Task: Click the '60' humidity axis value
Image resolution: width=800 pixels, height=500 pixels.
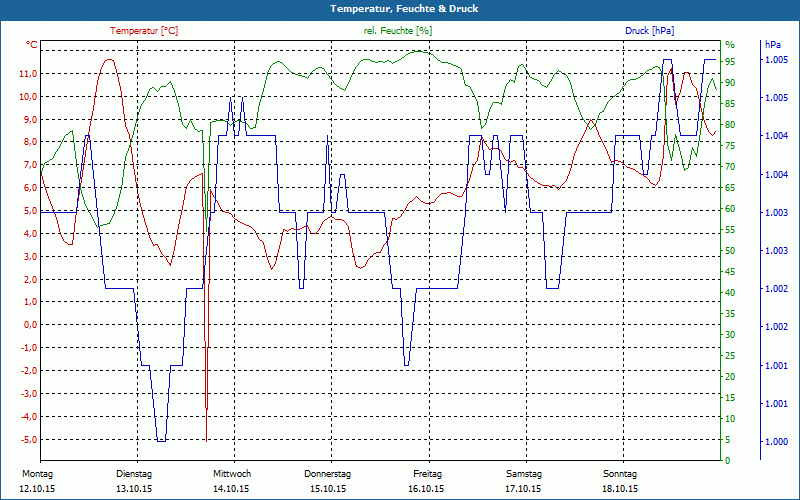Action: (x=730, y=209)
